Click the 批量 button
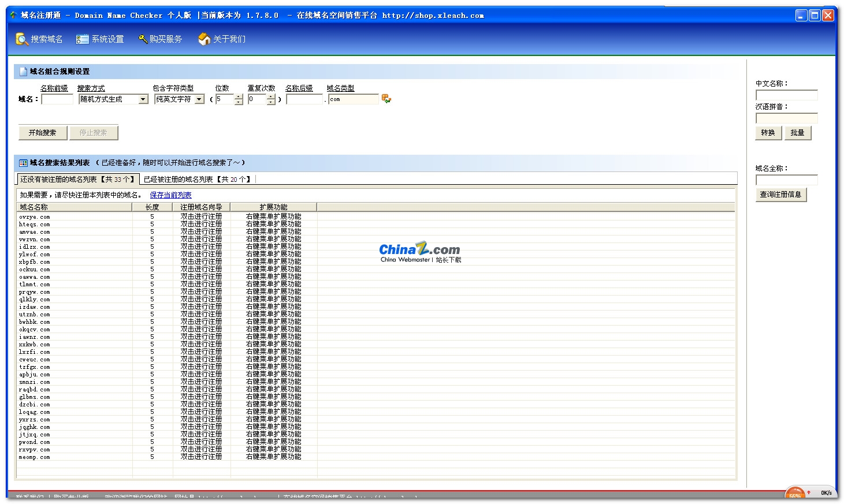The image size is (844, 504). [798, 133]
